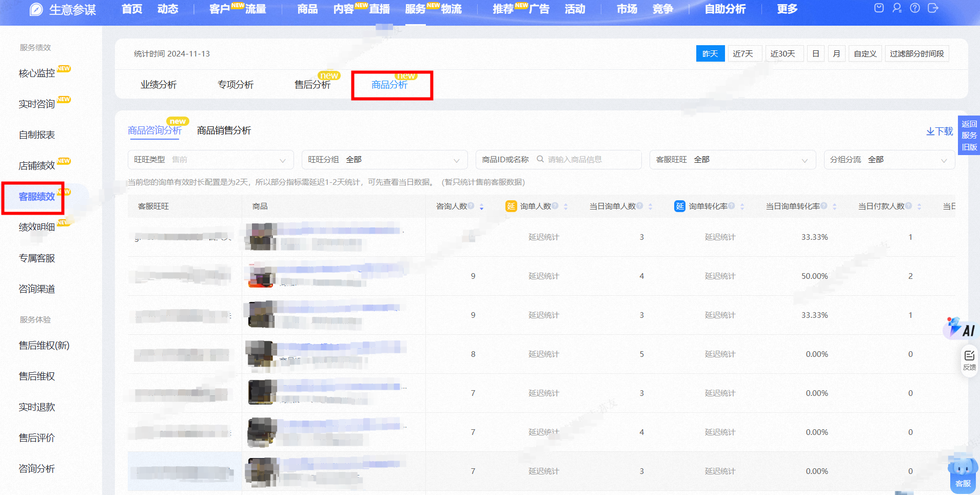Open the 商品咨询分析 sub-tab
This screenshot has width=980, height=495.
click(x=155, y=130)
